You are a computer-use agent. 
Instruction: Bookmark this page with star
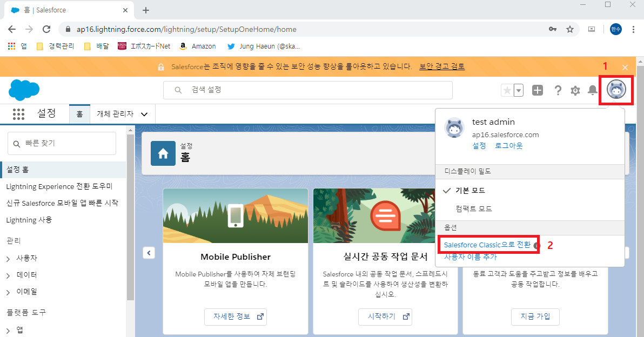[x=569, y=29]
